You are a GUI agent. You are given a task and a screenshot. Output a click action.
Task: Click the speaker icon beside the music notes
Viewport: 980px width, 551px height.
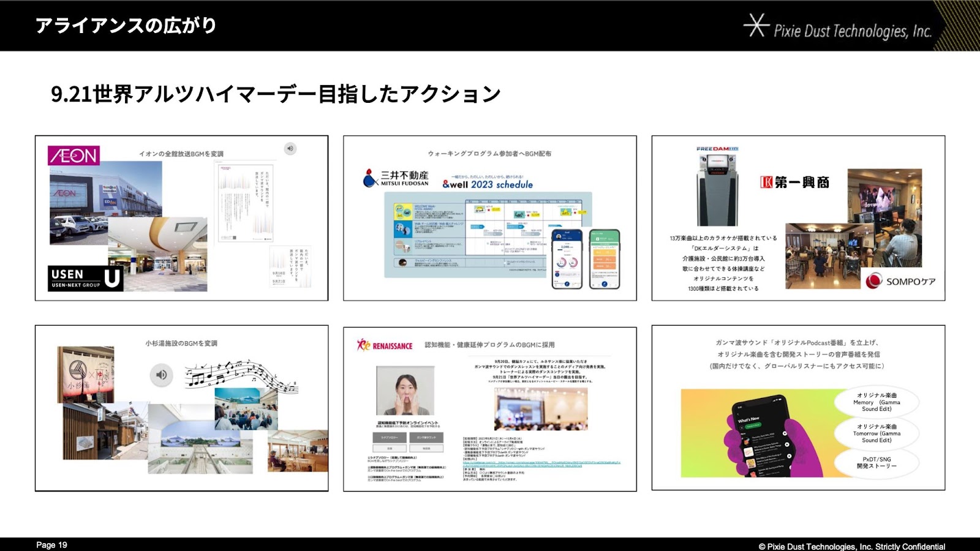162,375
